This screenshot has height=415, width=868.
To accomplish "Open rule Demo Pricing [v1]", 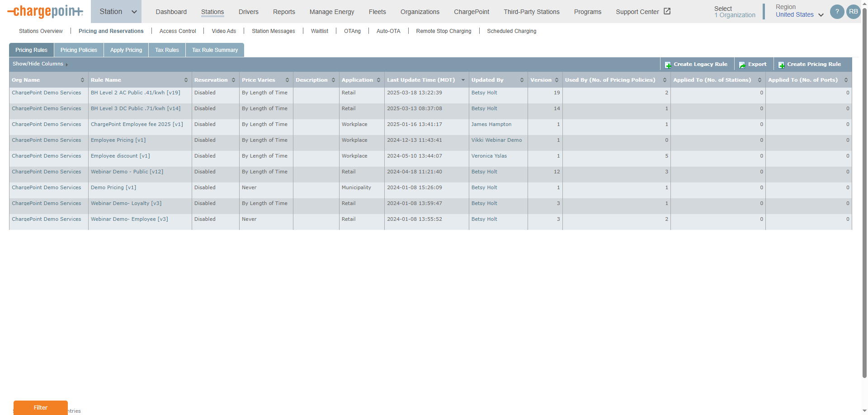I will 113,187.
